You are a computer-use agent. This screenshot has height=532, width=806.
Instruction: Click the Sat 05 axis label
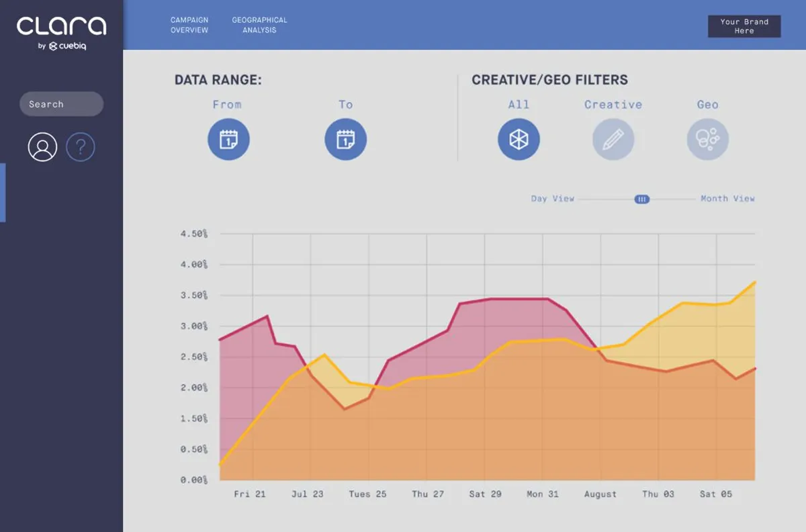pyautogui.click(x=716, y=494)
